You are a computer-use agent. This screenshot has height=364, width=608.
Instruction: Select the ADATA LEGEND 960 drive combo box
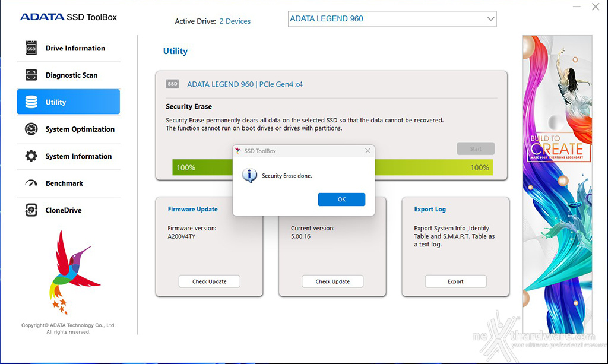(x=392, y=18)
